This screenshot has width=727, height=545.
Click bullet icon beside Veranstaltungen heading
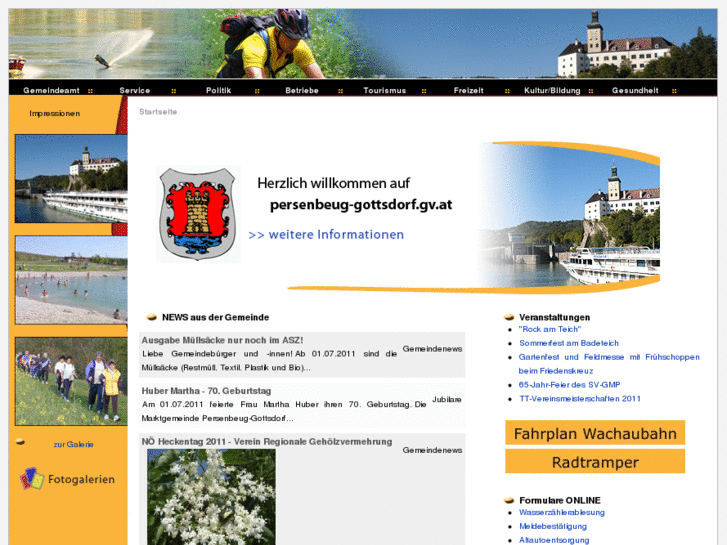tap(509, 318)
